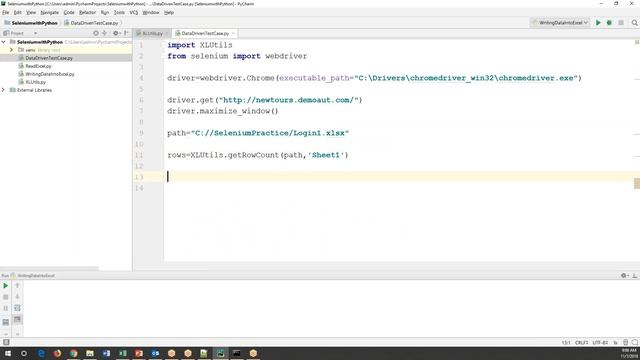Click the up arrow in Run panel
Viewport: 640px width, 360px height.
(x=17, y=286)
